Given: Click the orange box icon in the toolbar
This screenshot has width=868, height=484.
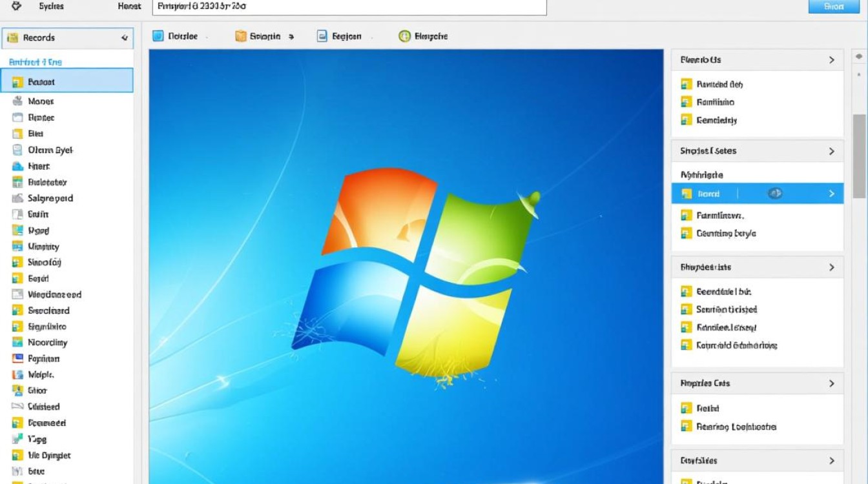Looking at the screenshot, I should [x=241, y=36].
